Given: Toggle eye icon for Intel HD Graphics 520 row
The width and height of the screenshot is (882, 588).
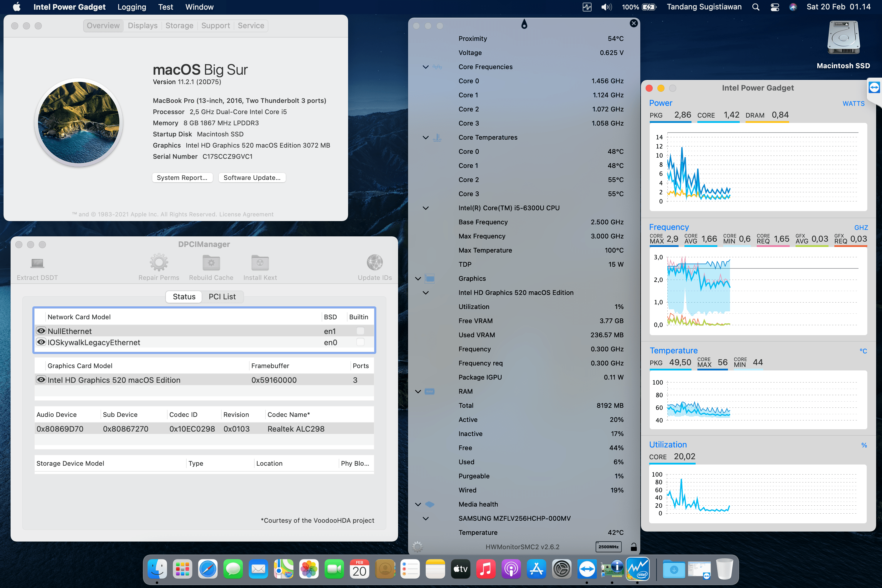Looking at the screenshot, I should click(x=41, y=380).
